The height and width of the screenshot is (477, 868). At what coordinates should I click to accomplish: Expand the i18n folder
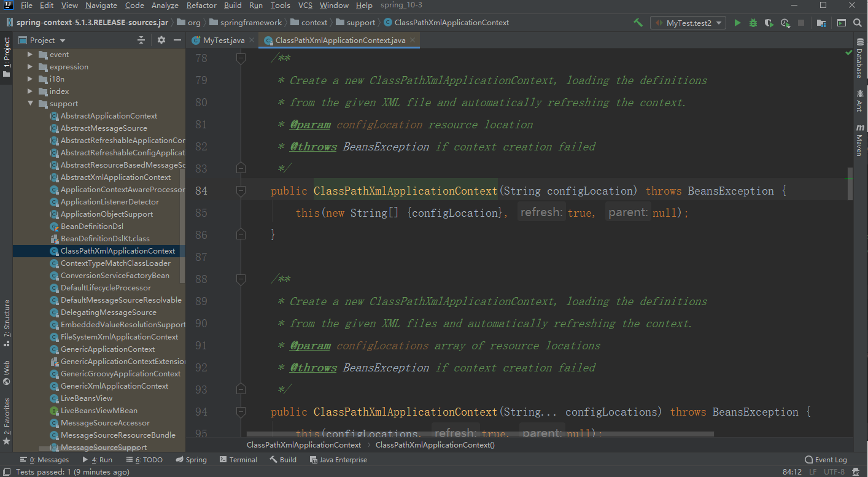click(29, 79)
